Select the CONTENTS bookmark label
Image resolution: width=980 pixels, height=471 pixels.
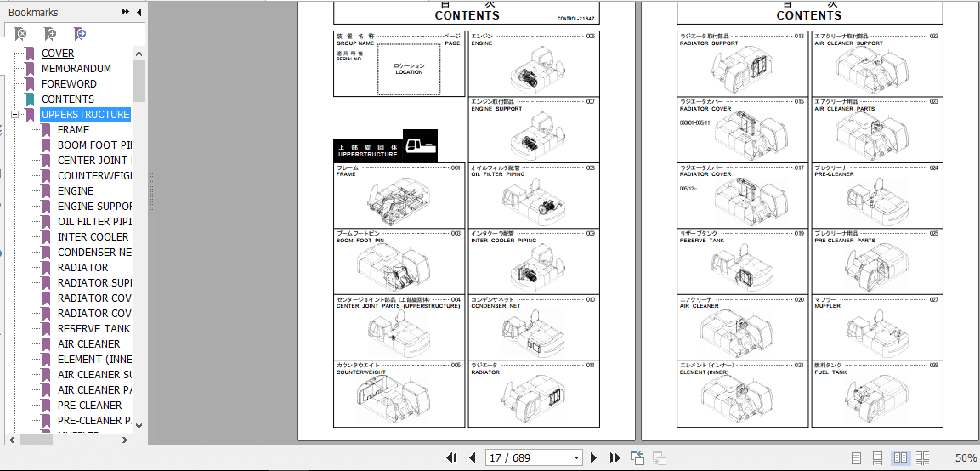click(x=67, y=99)
